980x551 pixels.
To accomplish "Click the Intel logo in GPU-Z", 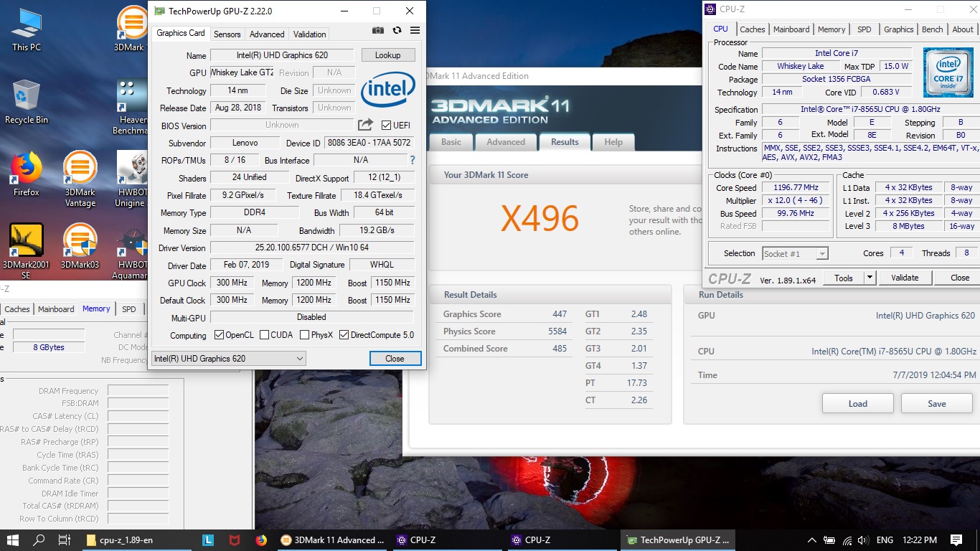I will [388, 90].
